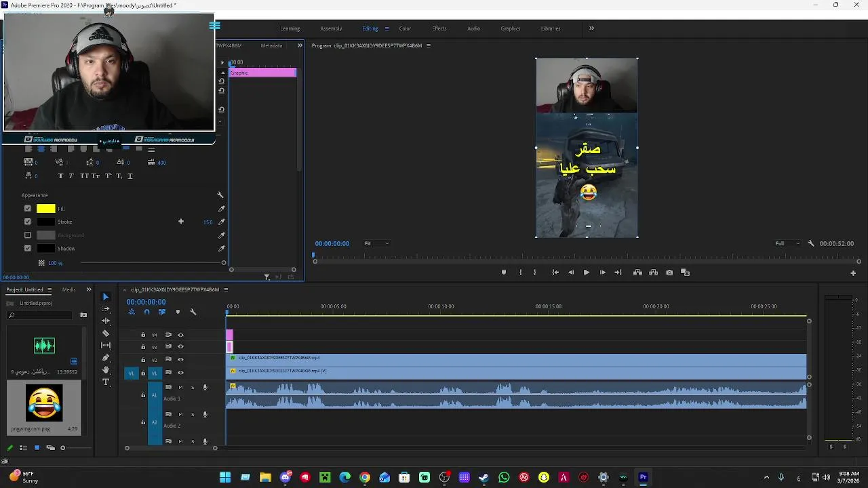Click the Fill eyedropper icon
This screenshot has height=488, width=868.
pos(221,209)
